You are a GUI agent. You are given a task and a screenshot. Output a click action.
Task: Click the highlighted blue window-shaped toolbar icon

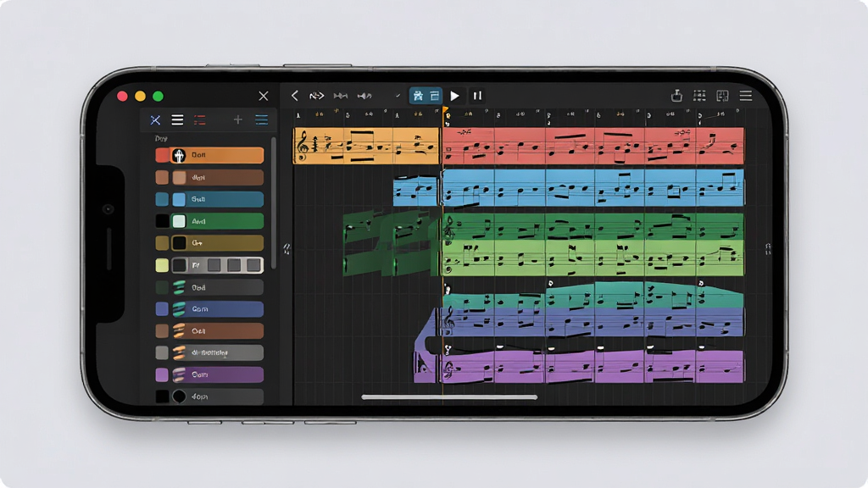(x=435, y=96)
